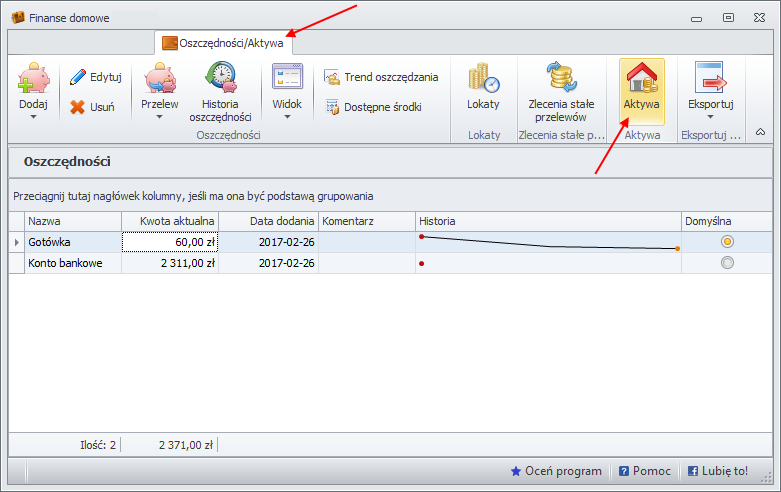Click the Lubię to! Facebook button
The image size is (781, 492).
click(717, 471)
